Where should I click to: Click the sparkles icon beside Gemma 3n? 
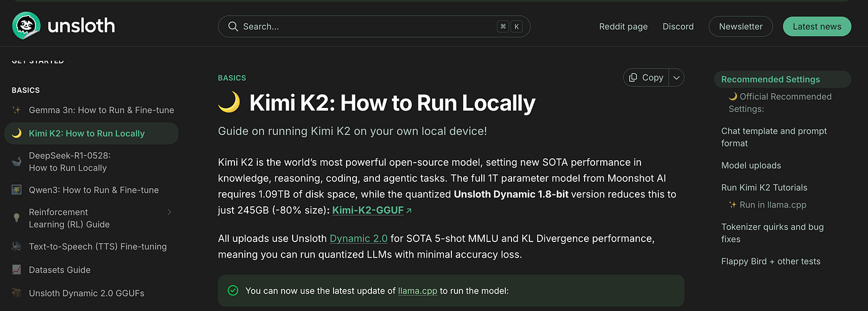coord(17,110)
